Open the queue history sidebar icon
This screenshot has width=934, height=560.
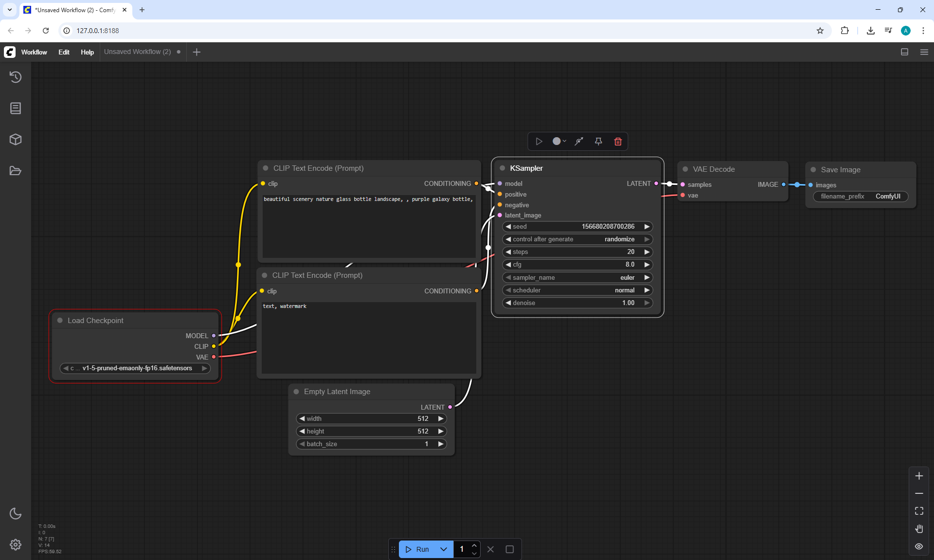(x=16, y=77)
